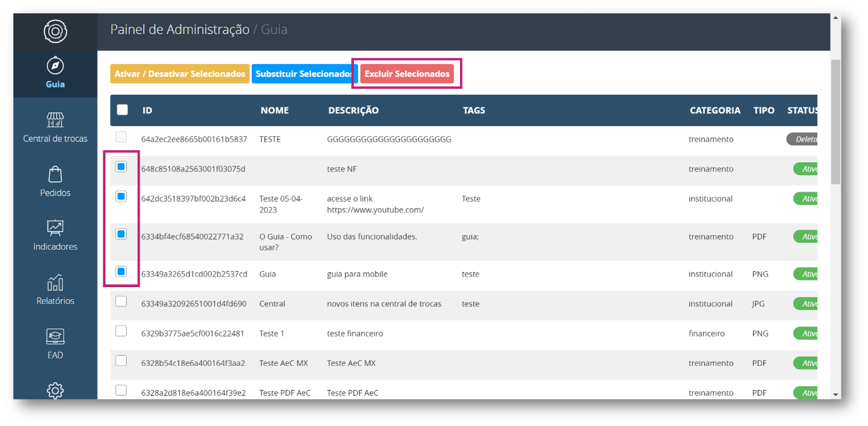The image size is (868, 426).
Task: Click Ativar / Desativar Selecionados button
Action: (x=180, y=74)
